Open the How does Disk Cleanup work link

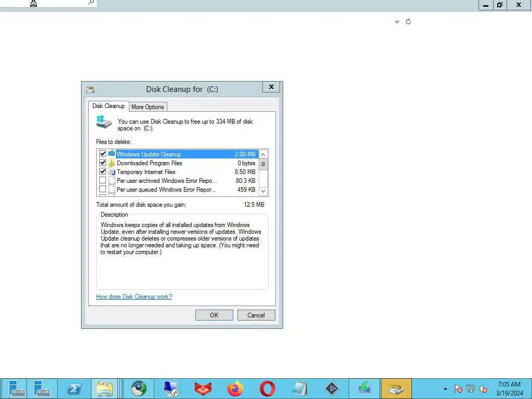pyautogui.click(x=134, y=297)
